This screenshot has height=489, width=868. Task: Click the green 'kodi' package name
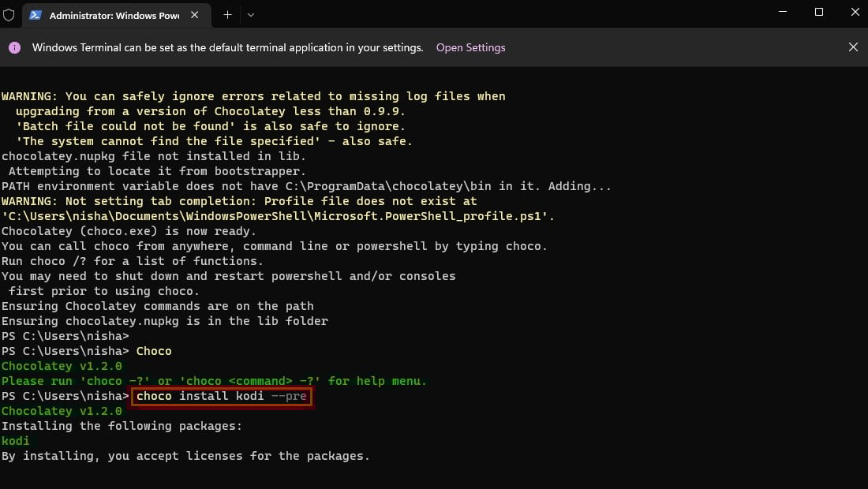[x=16, y=441]
